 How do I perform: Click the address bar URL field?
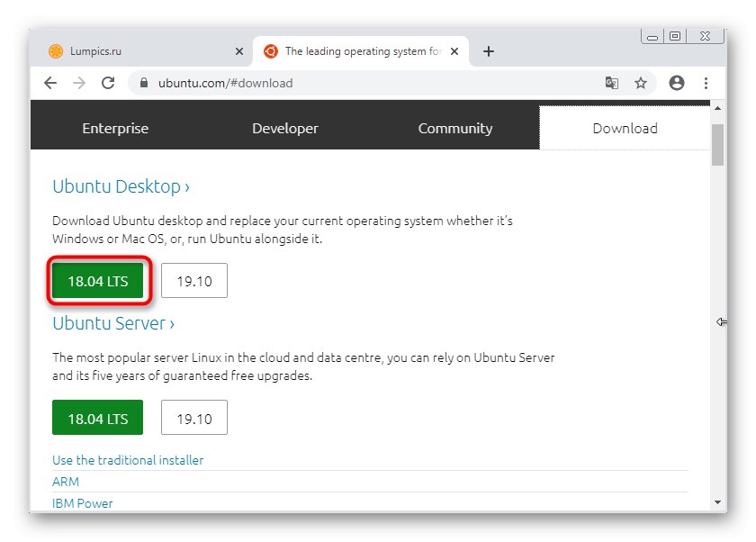pyautogui.click(x=360, y=83)
